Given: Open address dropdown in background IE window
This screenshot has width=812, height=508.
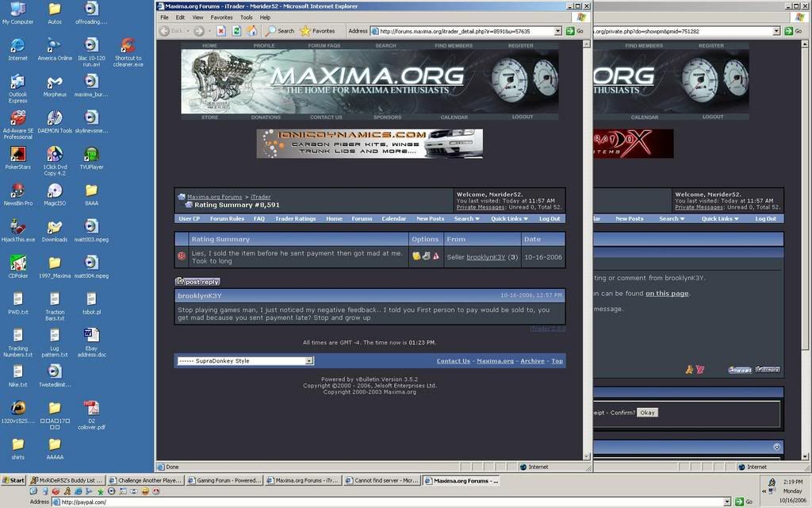Looking at the screenshot, I should pyautogui.click(x=776, y=31).
